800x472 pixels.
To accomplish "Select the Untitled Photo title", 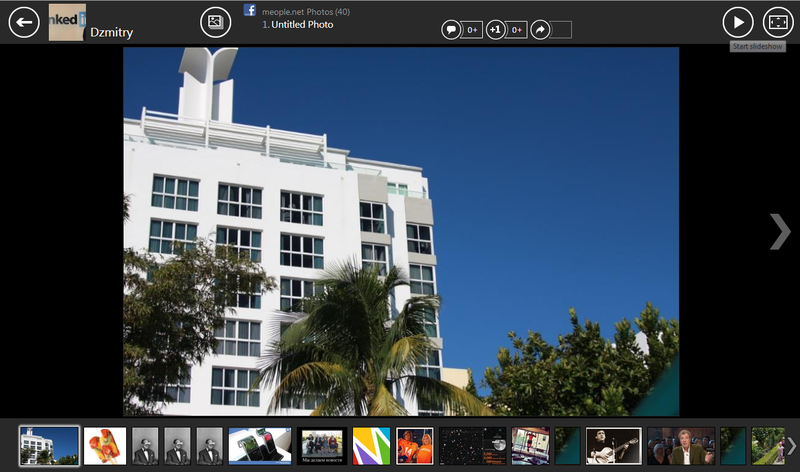I will tap(302, 24).
